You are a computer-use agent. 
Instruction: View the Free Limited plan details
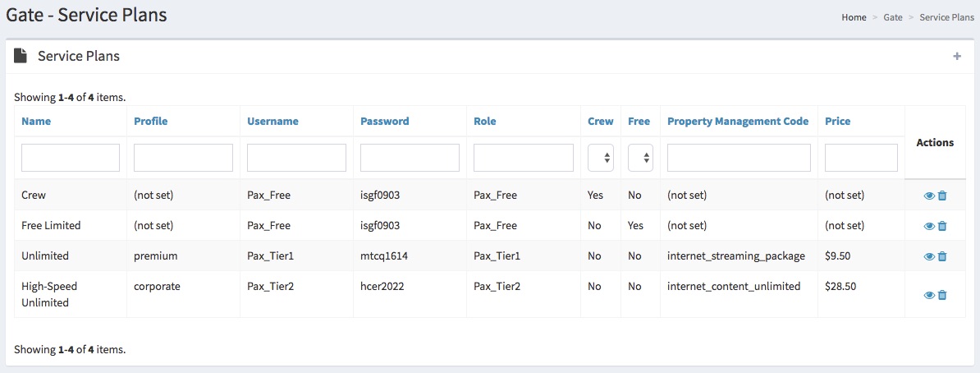(929, 226)
